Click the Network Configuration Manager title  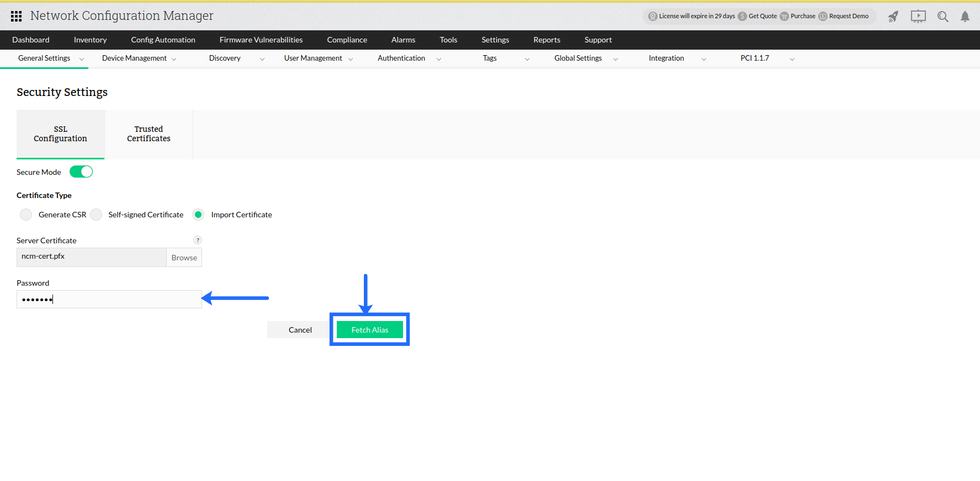122,15
